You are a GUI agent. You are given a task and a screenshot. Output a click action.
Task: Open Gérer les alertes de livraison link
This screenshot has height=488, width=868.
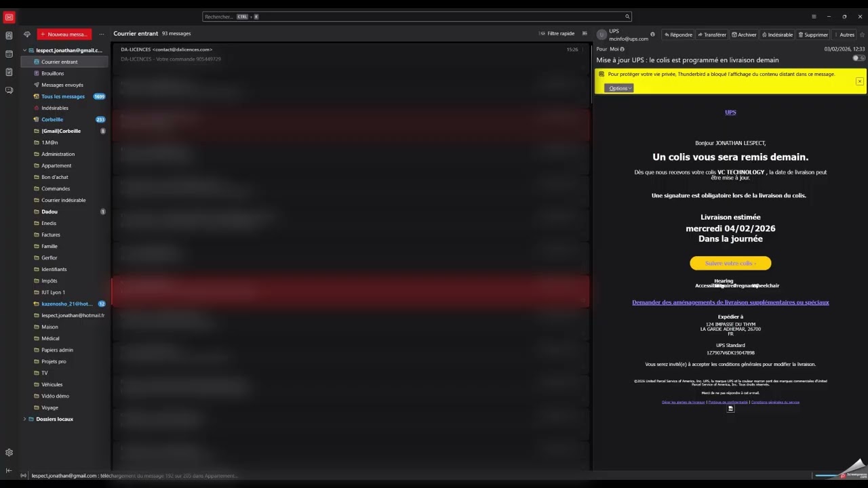pos(683,402)
